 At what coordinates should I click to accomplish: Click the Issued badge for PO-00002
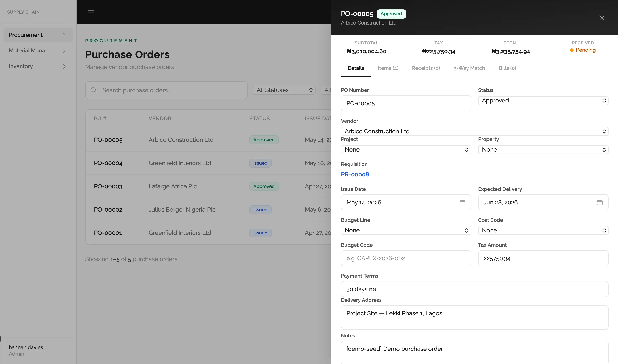point(260,210)
